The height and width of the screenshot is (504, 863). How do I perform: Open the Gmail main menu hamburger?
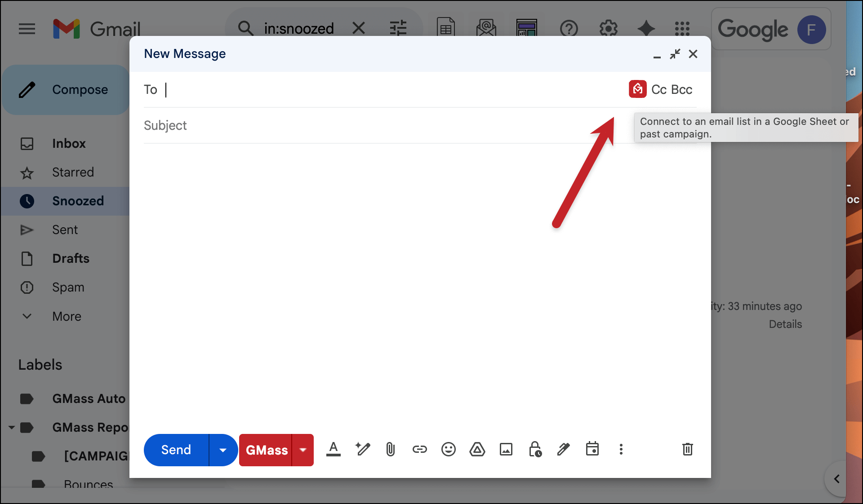[27, 29]
